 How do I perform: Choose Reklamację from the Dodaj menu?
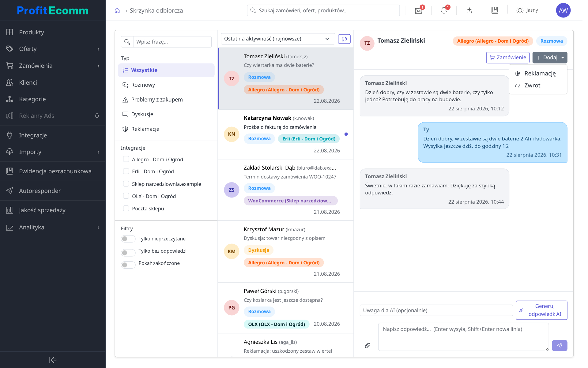[x=538, y=74]
